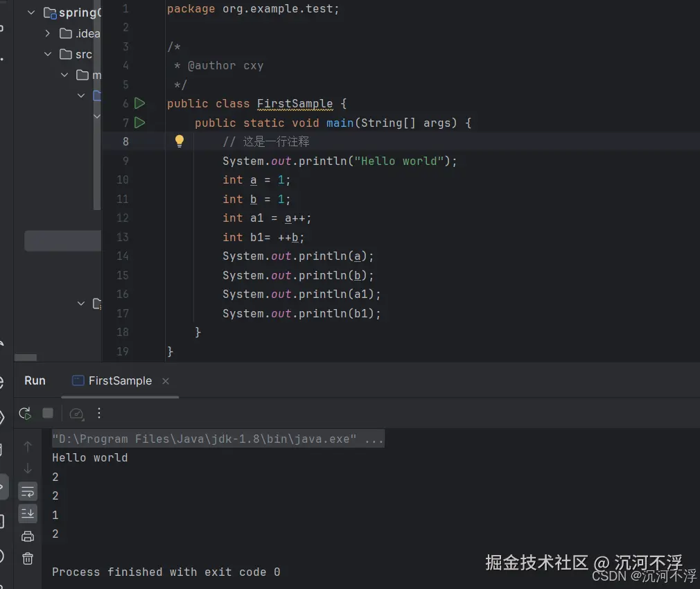
Task: Open the Run toolbar's more actions menu
Action: click(99, 413)
